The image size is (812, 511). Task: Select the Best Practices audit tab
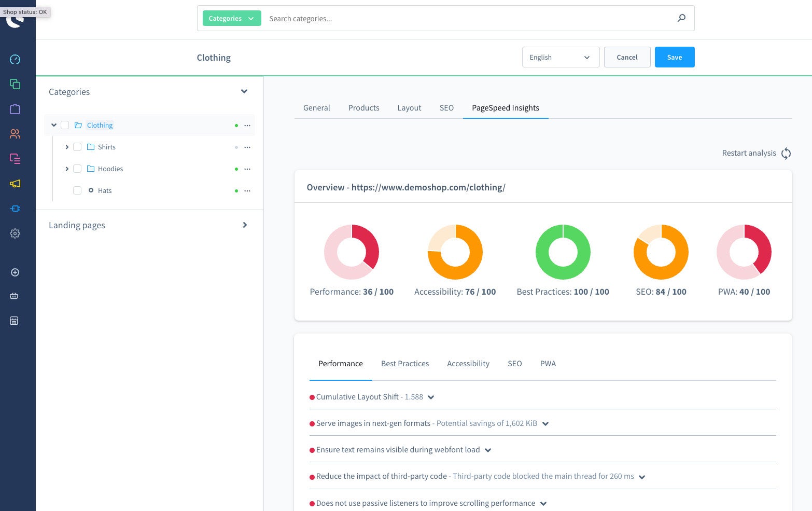405,364
